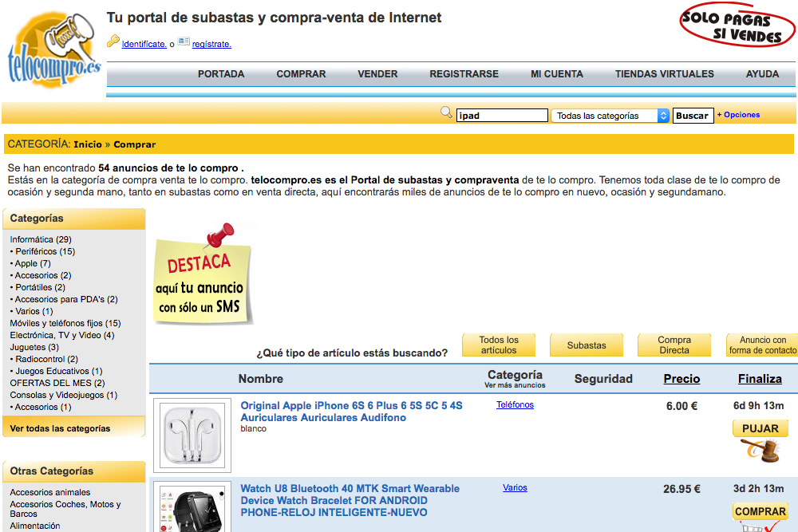This screenshot has width=798, height=532.
Task: Open MI CUENTA in the navigation
Action: coord(557,73)
